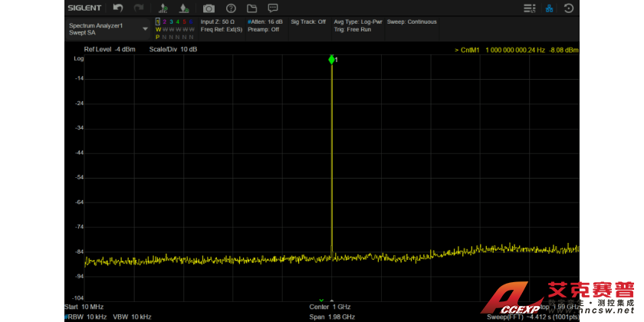Open the file folder icon
Viewport: 644px width, 322px height.
click(251, 8)
